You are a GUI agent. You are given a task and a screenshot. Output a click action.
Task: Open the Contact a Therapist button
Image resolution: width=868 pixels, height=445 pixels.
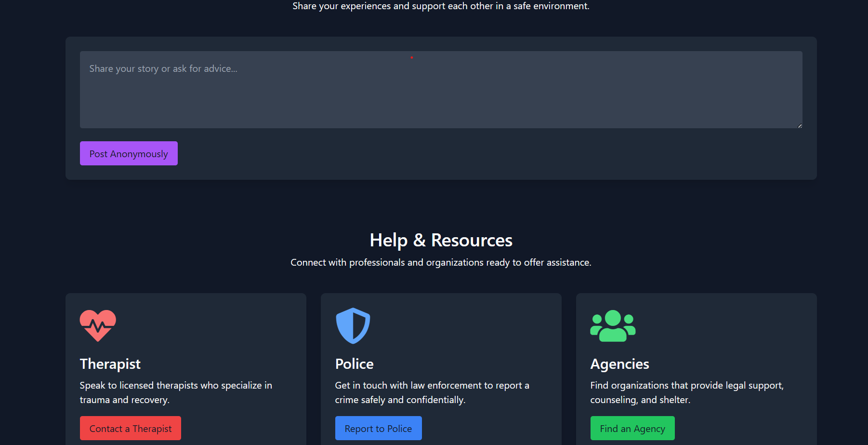click(x=131, y=428)
